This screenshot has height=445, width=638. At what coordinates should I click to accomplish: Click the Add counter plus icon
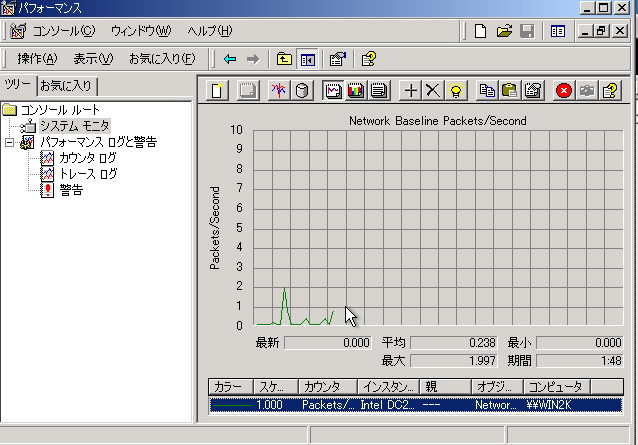pos(411,90)
